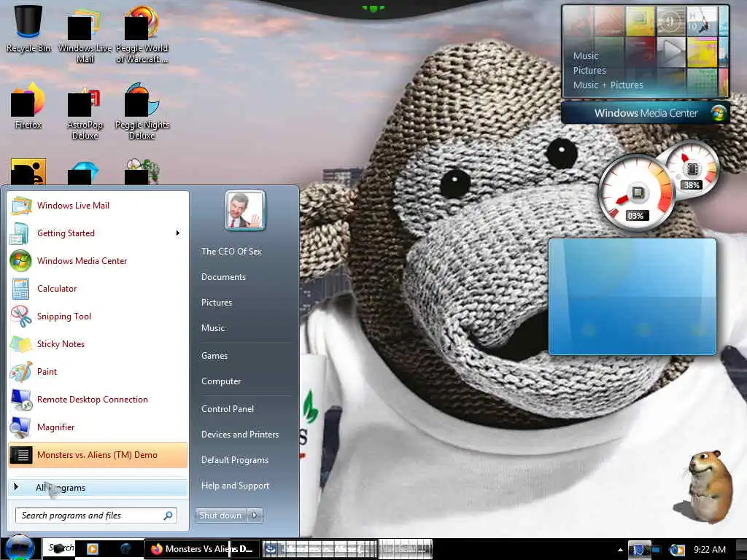The image size is (747, 560).
Task: Open the Recycle Bin desktop icon
Action: 28,27
